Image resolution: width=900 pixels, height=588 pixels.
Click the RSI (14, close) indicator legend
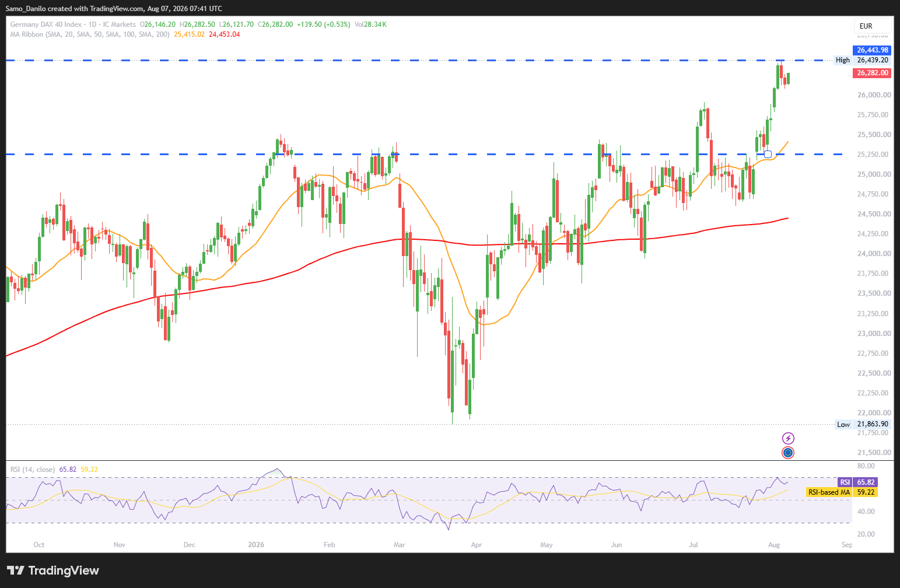33,469
